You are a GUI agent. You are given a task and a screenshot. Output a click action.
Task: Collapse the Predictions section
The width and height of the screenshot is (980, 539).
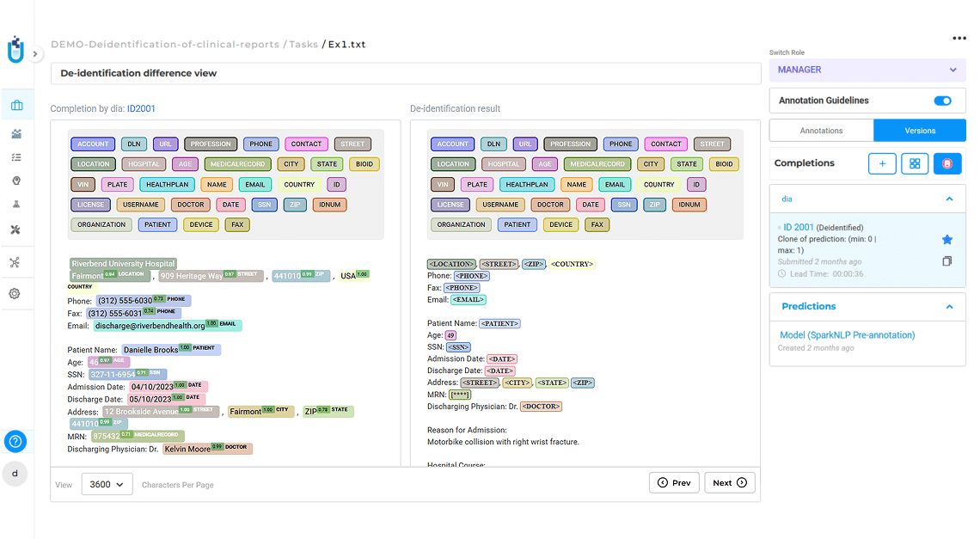[949, 306]
